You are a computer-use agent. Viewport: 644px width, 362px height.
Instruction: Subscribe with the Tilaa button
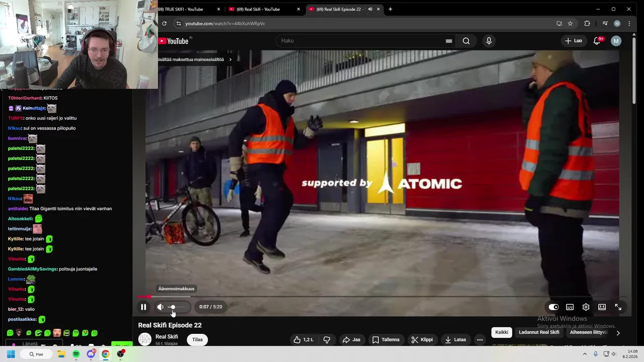pyautogui.click(x=197, y=339)
